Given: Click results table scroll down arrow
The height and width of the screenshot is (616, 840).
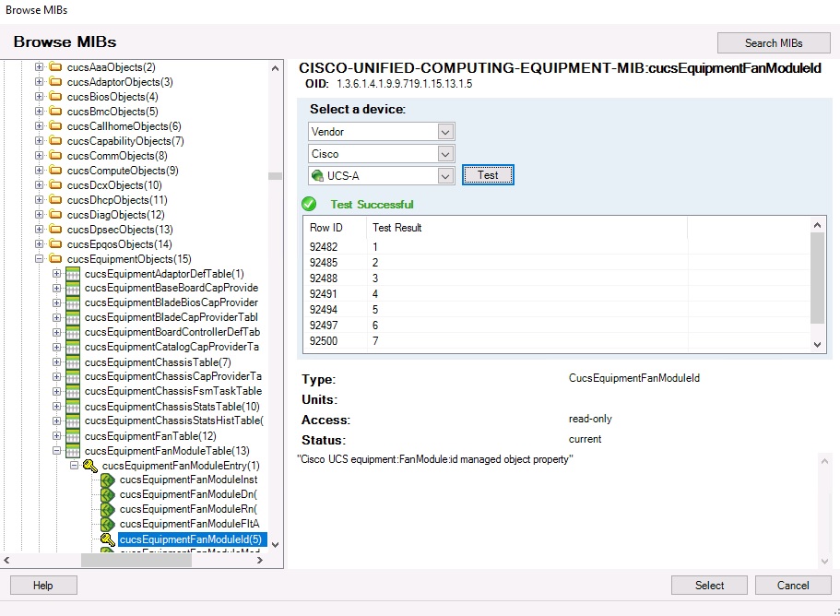Looking at the screenshot, I should coord(818,345).
